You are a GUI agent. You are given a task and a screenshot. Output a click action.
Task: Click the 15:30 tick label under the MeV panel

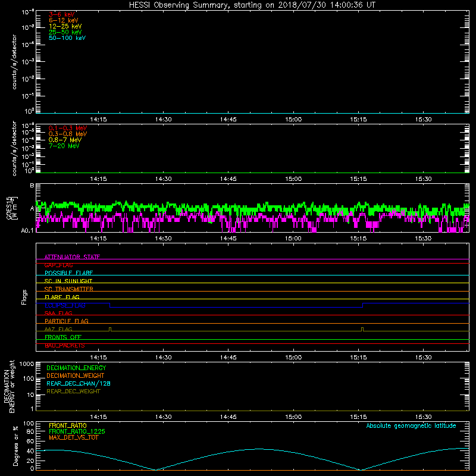click(423, 179)
